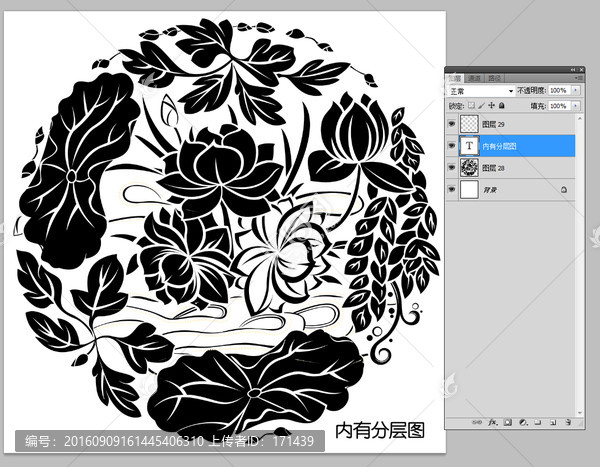Screen dimensions: 600x467
Task: Lock image pixels brush icon
Action: [x=481, y=105]
